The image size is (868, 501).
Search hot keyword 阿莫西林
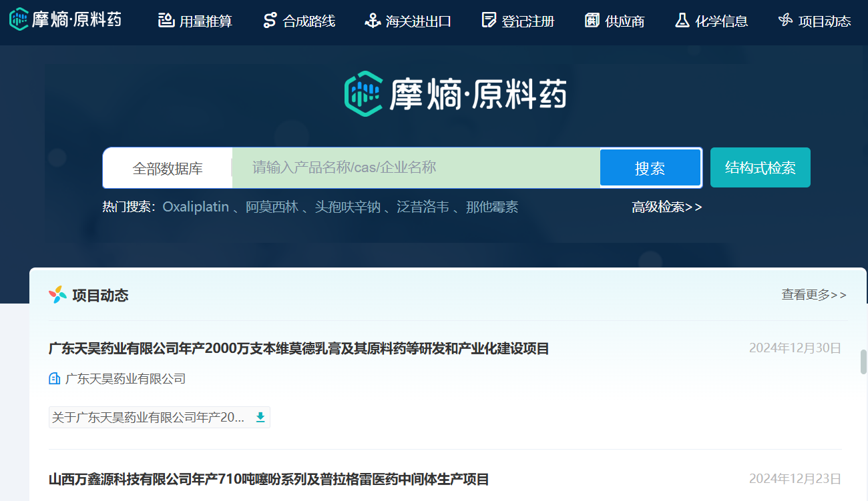click(272, 207)
